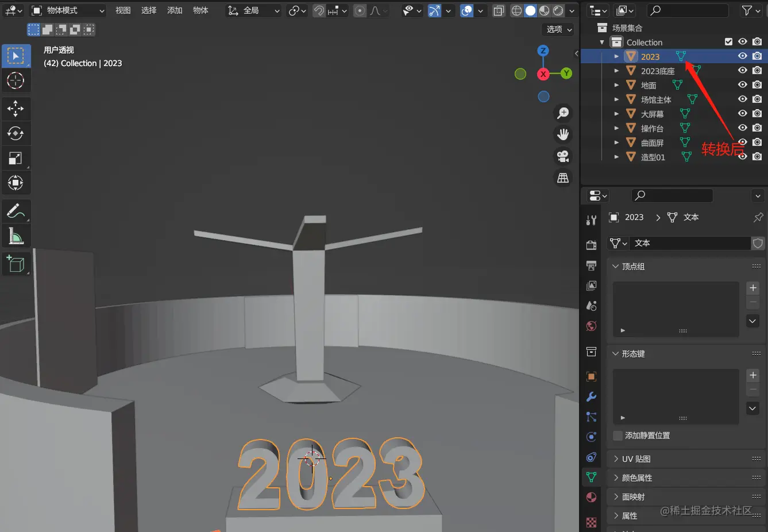The image size is (768, 532).
Task: Open the 选项 dropdown
Action: click(558, 29)
